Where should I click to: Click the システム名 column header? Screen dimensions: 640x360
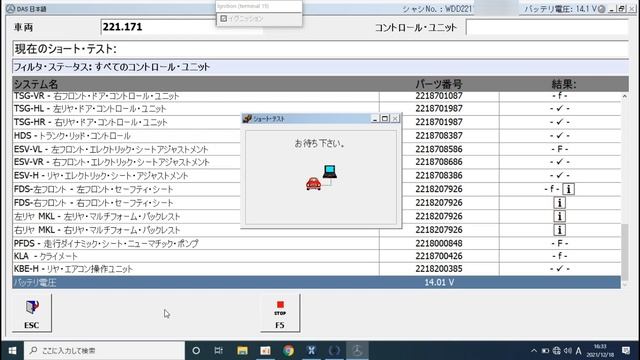(36, 84)
